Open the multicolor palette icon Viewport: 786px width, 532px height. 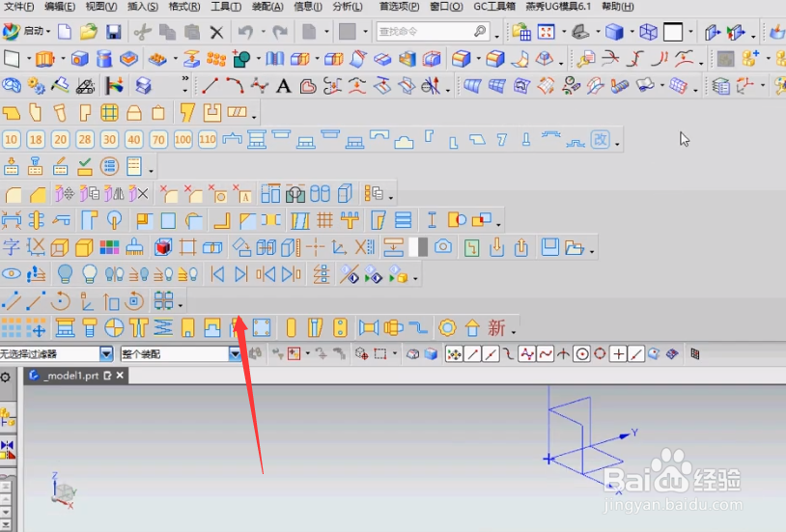(109, 247)
